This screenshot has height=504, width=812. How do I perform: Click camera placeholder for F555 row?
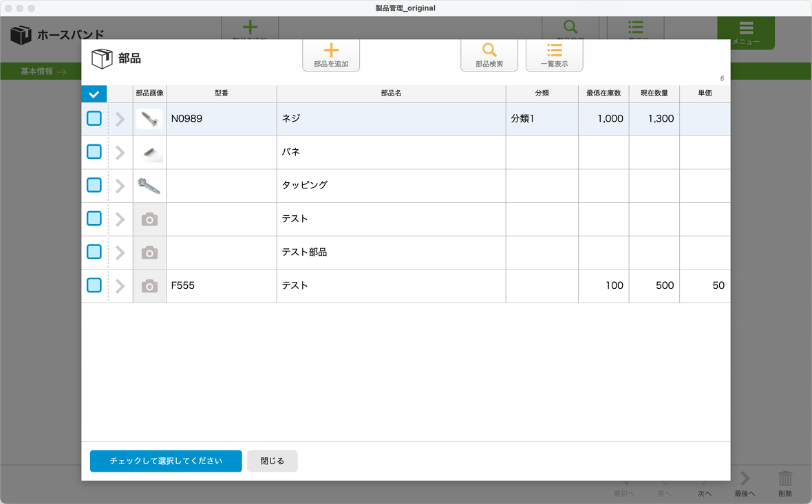[x=149, y=286]
